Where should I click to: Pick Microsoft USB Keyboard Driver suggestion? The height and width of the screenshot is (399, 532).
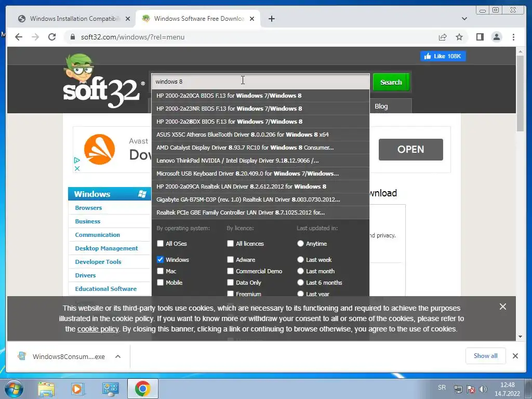pyautogui.click(x=261, y=174)
